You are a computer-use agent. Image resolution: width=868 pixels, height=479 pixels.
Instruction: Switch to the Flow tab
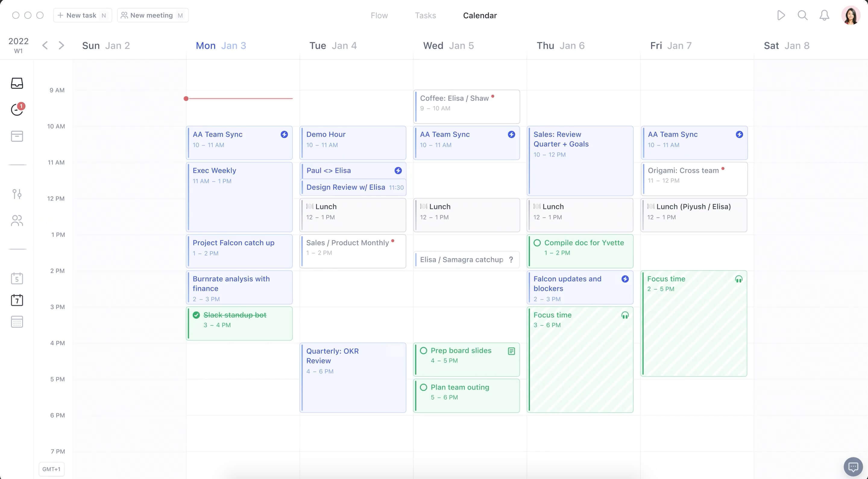coord(379,15)
